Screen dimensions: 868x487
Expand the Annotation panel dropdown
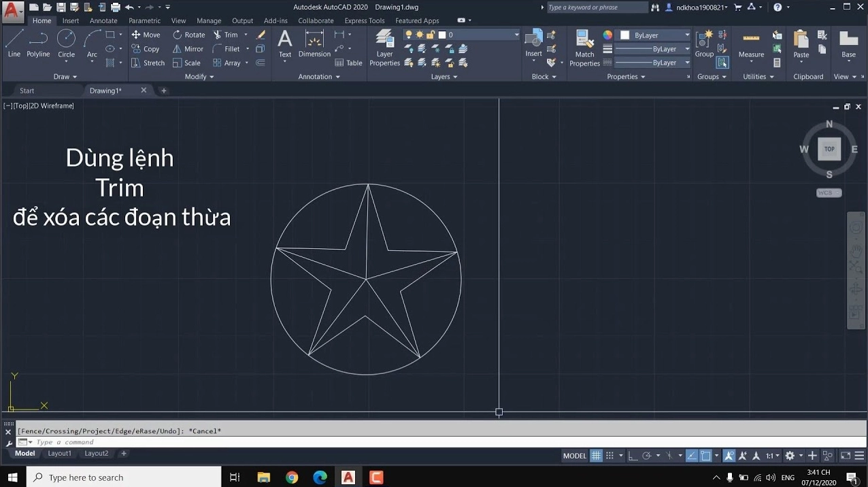click(319, 77)
